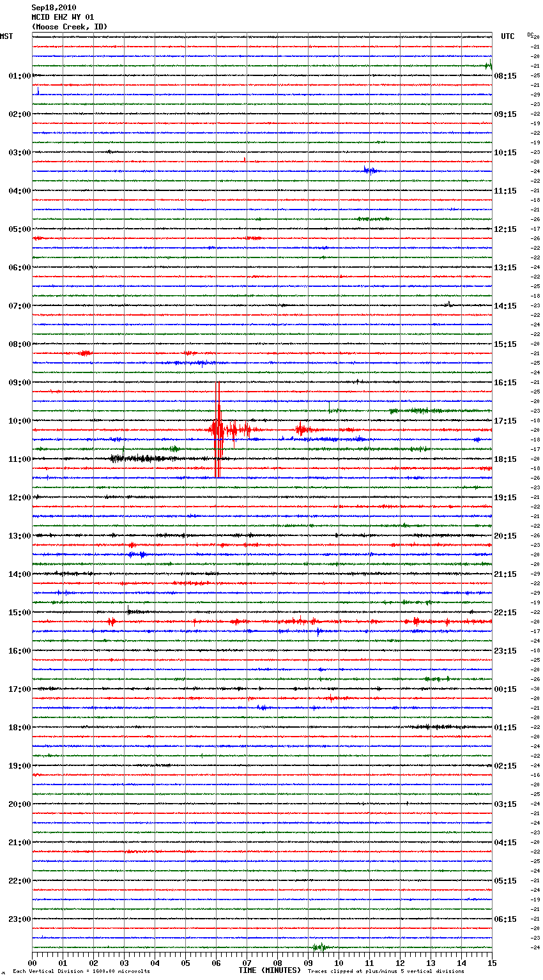Click the 00:15 UTC time label
The width and height of the screenshot is (543, 980).
[x=505, y=689]
